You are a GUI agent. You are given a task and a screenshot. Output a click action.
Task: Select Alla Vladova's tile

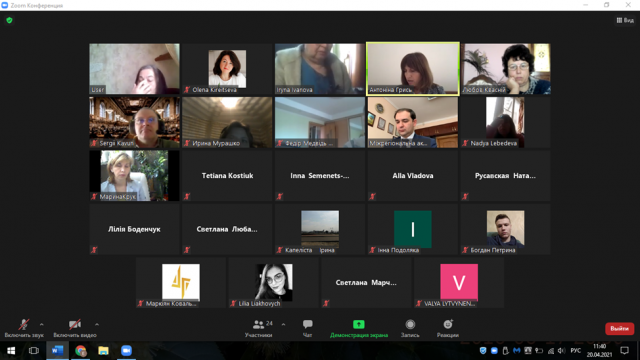pos(413,176)
